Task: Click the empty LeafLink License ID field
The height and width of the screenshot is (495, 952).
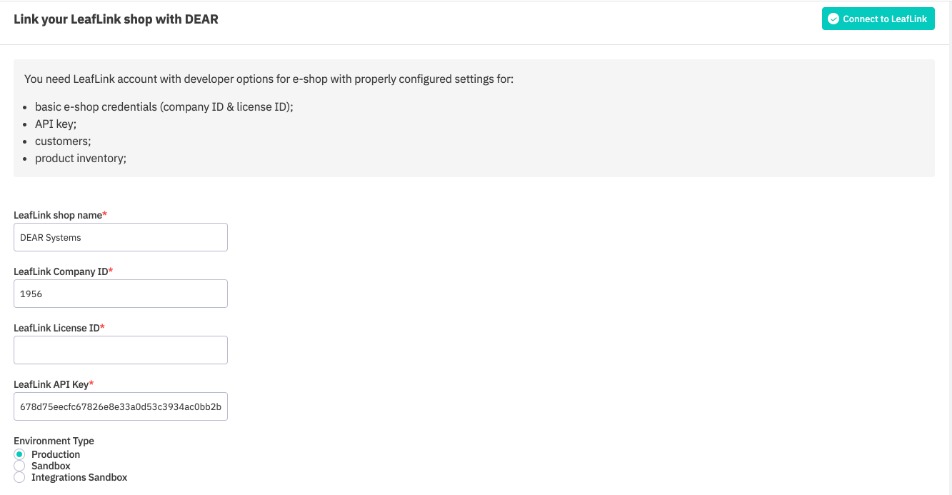Action: click(120, 350)
